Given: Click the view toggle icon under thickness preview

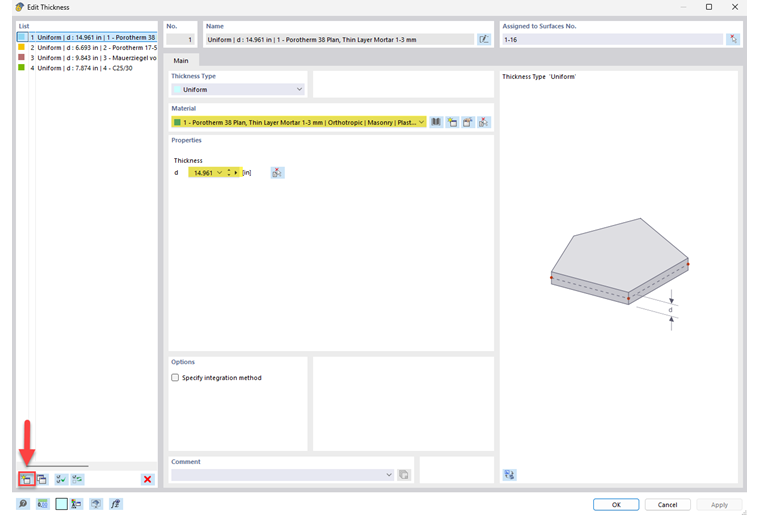Looking at the screenshot, I should (x=509, y=475).
